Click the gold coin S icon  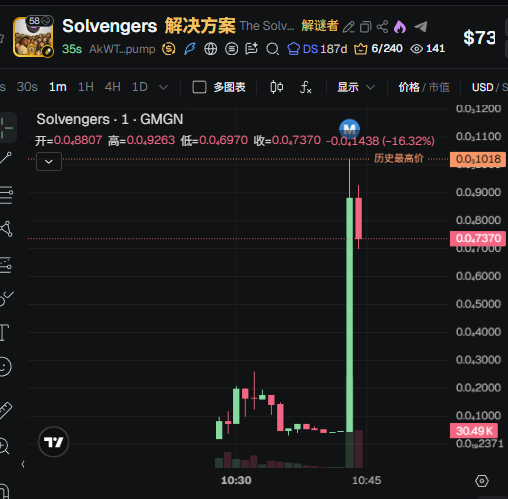click(x=169, y=49)
